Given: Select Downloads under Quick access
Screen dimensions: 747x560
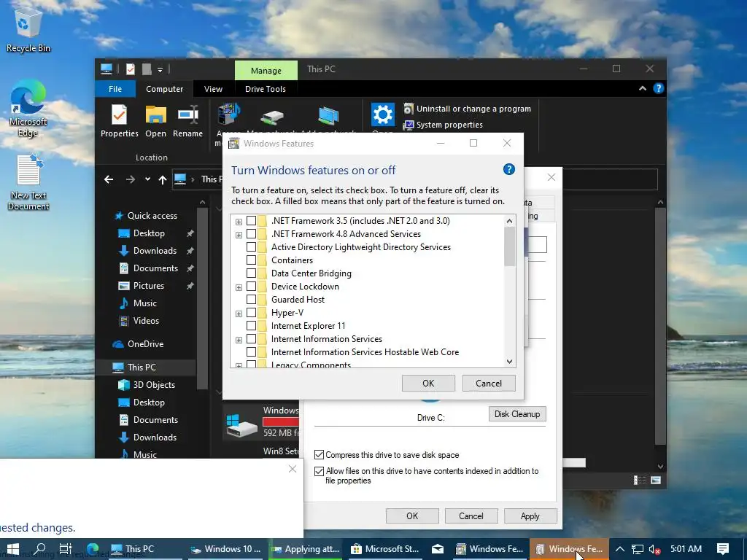Looking at the screenshot, I should [x=147, y=251].
